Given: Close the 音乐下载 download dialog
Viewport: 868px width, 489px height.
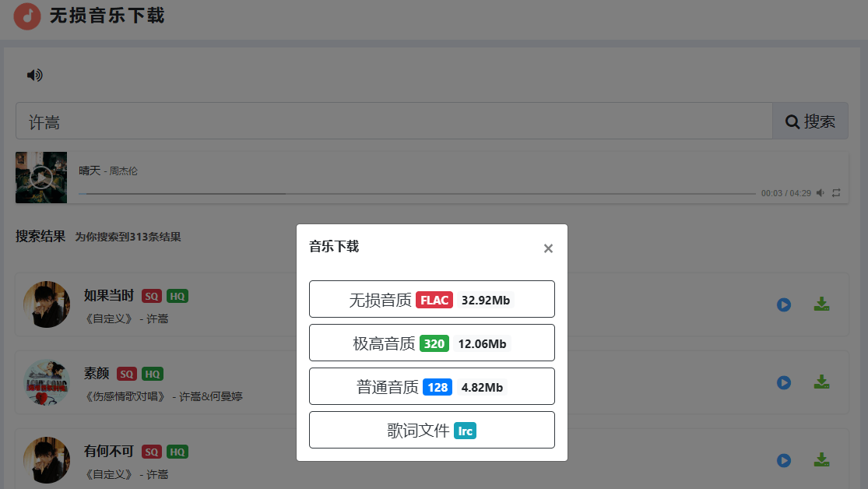Looking at the screenshot, I should tap(548, 248).
